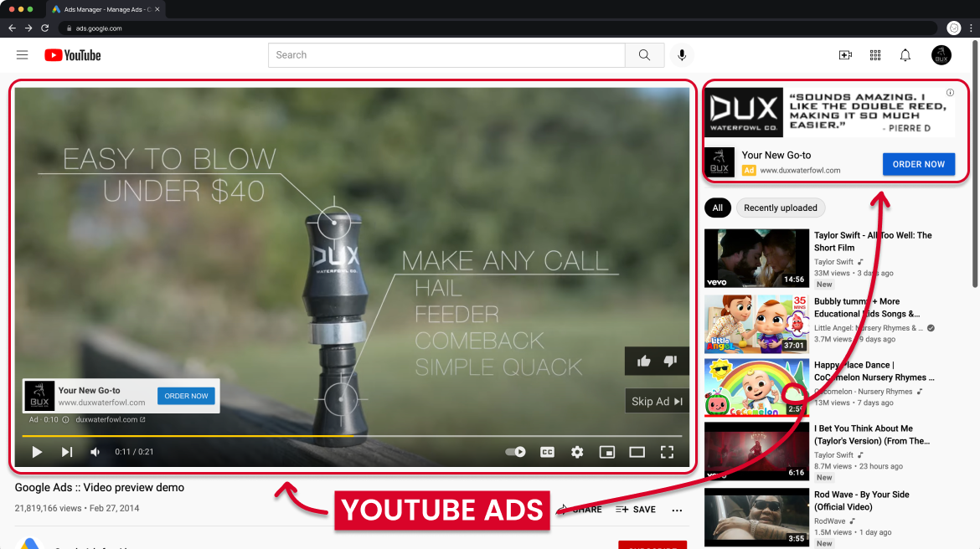Click the YouTube logo to go home
The image size is (980, 549).
click(73, 54)
